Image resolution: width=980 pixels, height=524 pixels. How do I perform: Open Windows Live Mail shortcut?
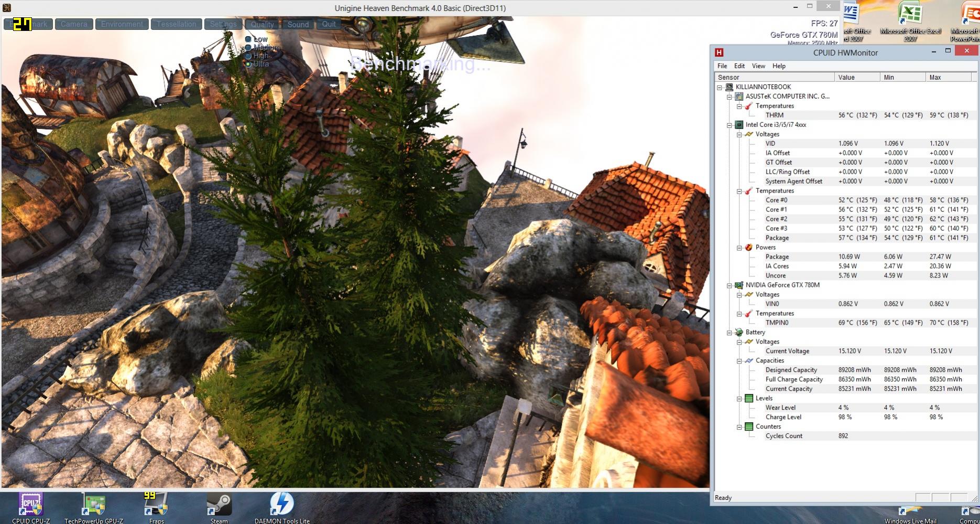pos(910,515)
